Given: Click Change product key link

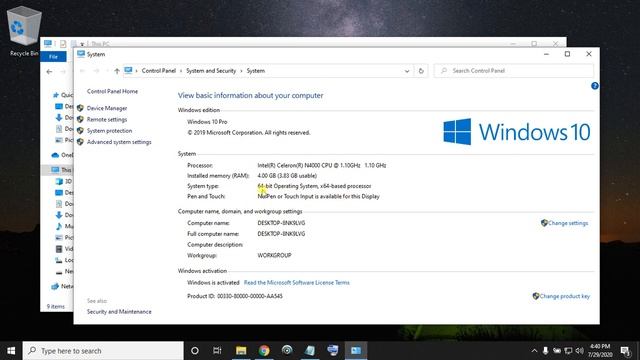Looking at the screenshot, I should [x=561, y=296].
